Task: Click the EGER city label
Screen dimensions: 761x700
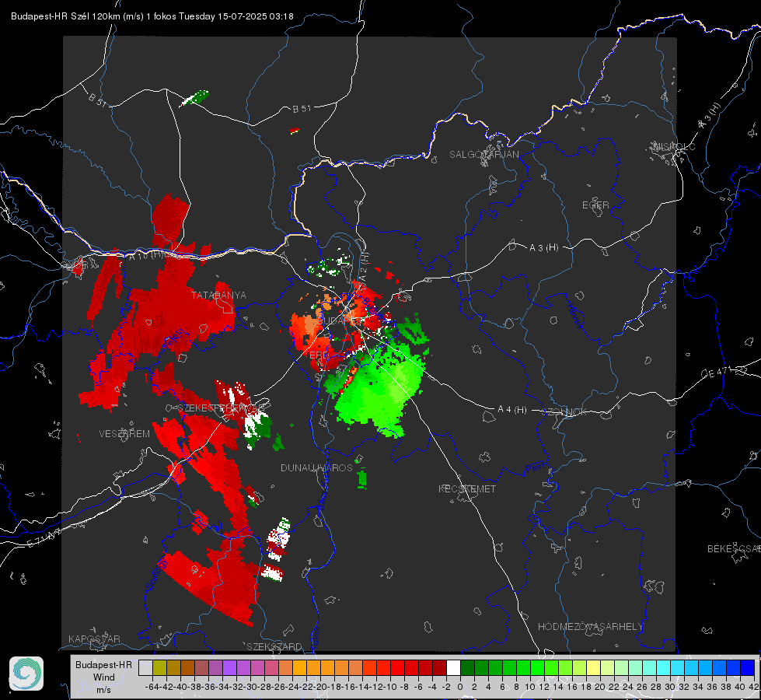Action: pos(595,205)
